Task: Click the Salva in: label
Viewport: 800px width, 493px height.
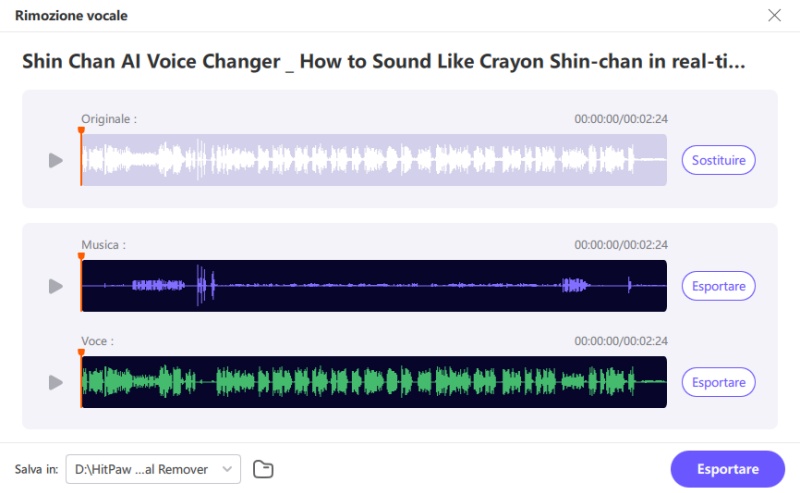Action: (36, 469)
